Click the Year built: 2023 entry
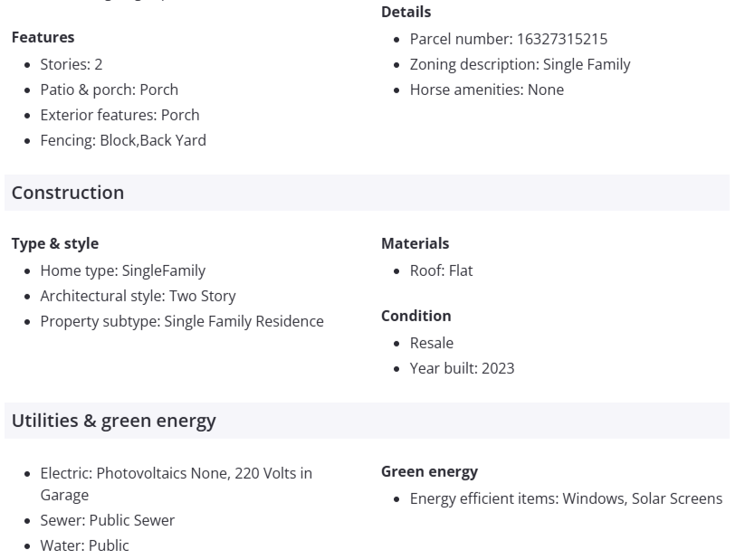 [462, 368]
